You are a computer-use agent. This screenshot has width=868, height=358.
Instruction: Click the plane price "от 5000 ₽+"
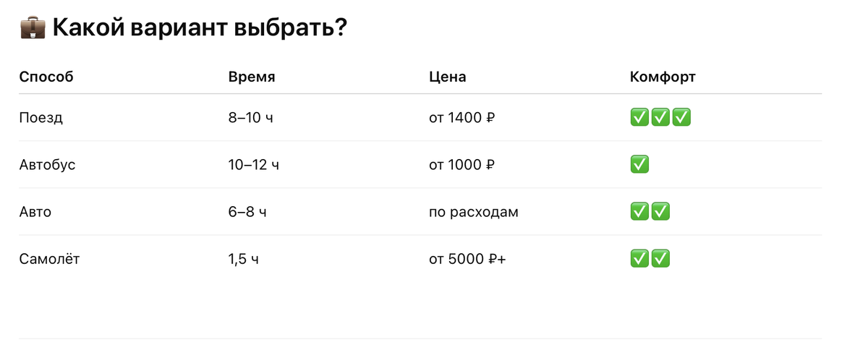click(467, 259)
